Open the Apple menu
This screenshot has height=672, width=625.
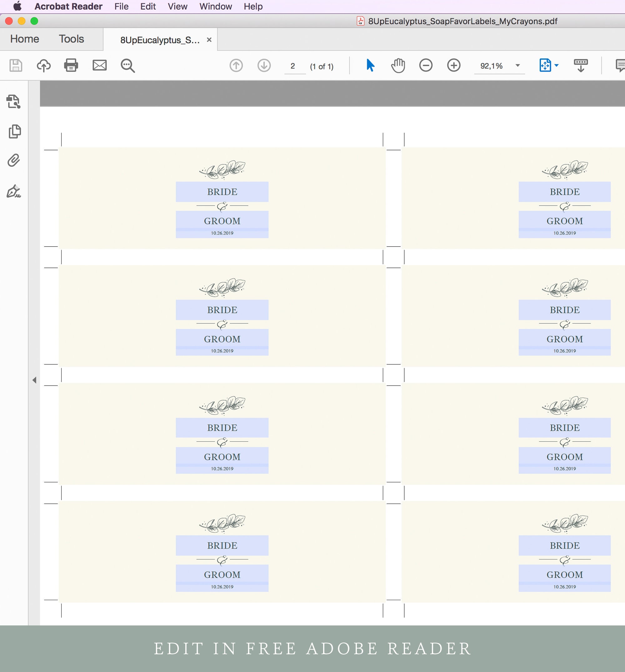pos(17,7)
